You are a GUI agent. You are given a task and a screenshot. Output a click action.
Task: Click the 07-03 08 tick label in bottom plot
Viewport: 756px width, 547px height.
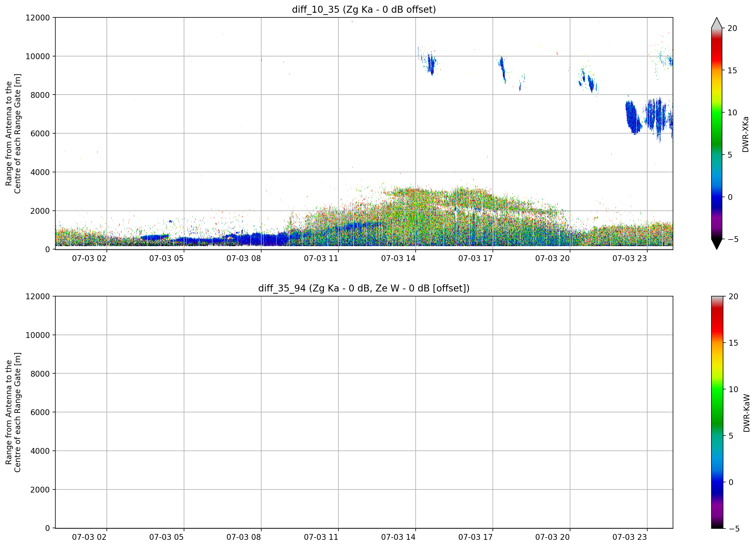244,537
